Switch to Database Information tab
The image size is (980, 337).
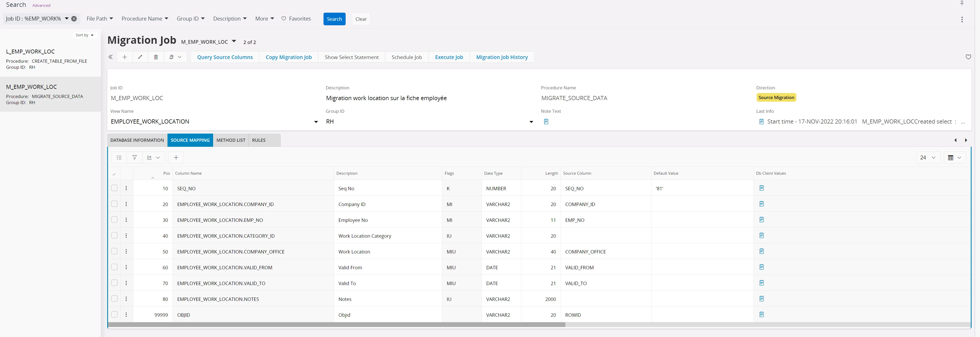tap(137, 140)
